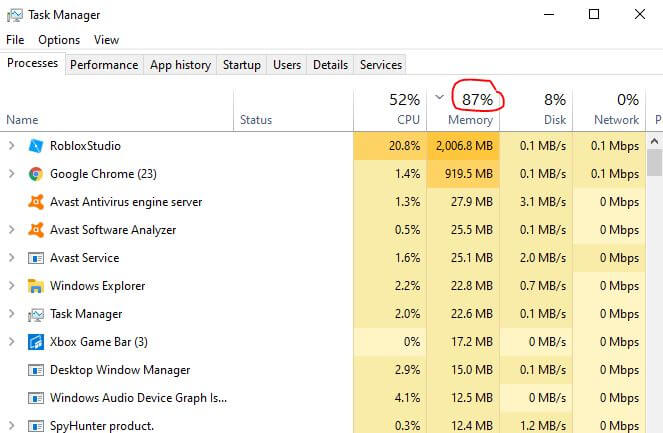The height and width of the screenshot is (433, 663).
Task: Click the Xbox Game Bar icon
Action: [x=36, y=342]
